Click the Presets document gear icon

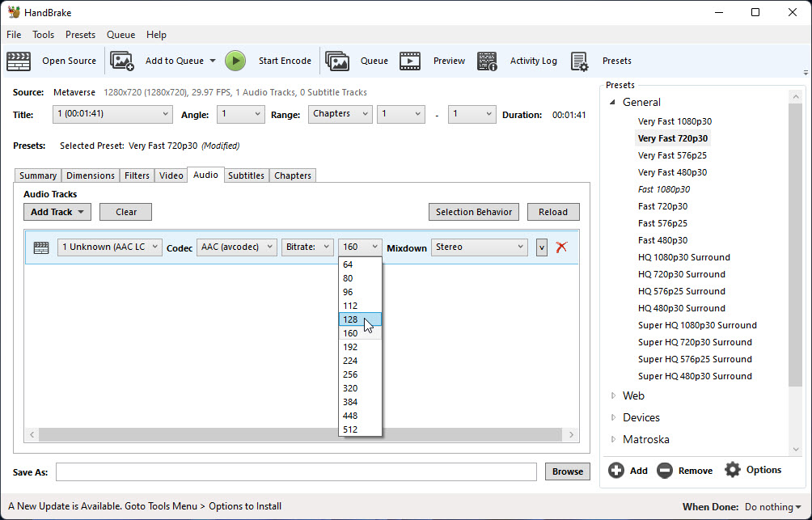tap(580, 61)
